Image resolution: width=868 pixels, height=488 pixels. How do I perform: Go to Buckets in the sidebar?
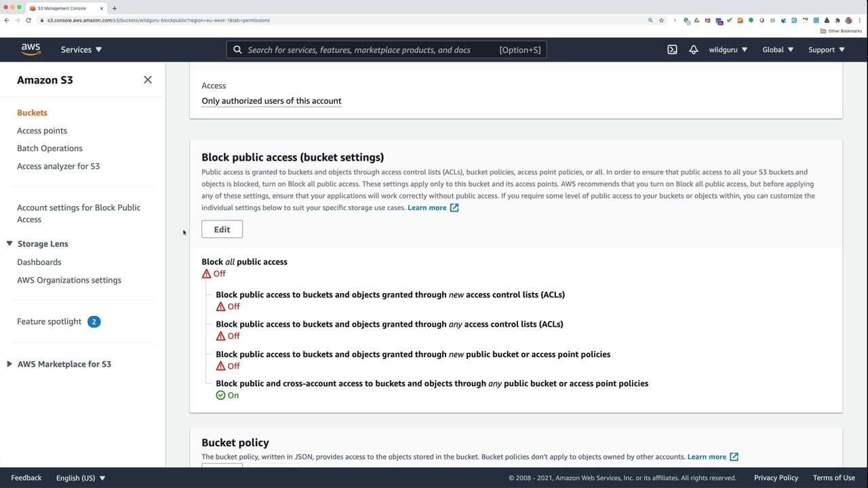(x=32, y=113)
